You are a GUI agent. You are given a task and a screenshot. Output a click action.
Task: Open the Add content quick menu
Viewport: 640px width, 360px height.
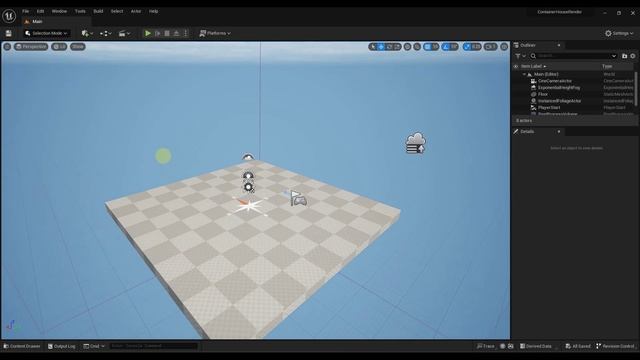[87, 33]
